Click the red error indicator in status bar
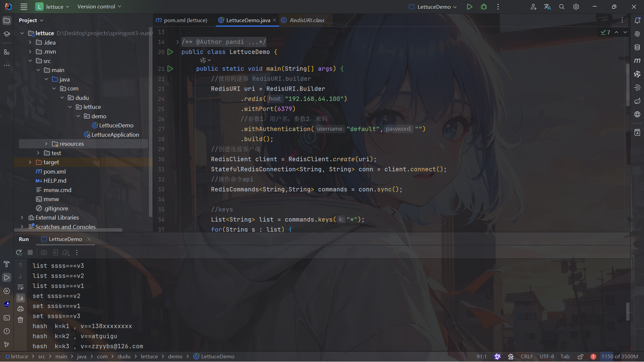Image resolution: width=644 pixels, height=362 pixels. (593, 357)
